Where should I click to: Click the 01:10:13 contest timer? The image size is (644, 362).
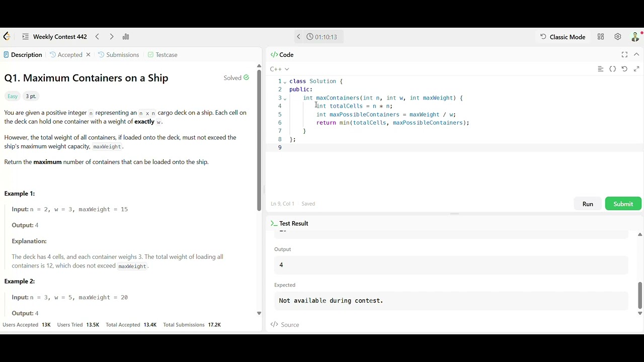point(322,37)
